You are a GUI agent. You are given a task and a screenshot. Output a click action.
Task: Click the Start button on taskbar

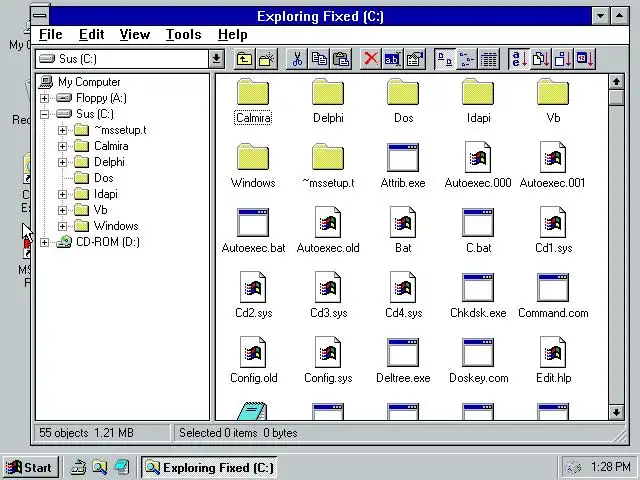(31, 467)
